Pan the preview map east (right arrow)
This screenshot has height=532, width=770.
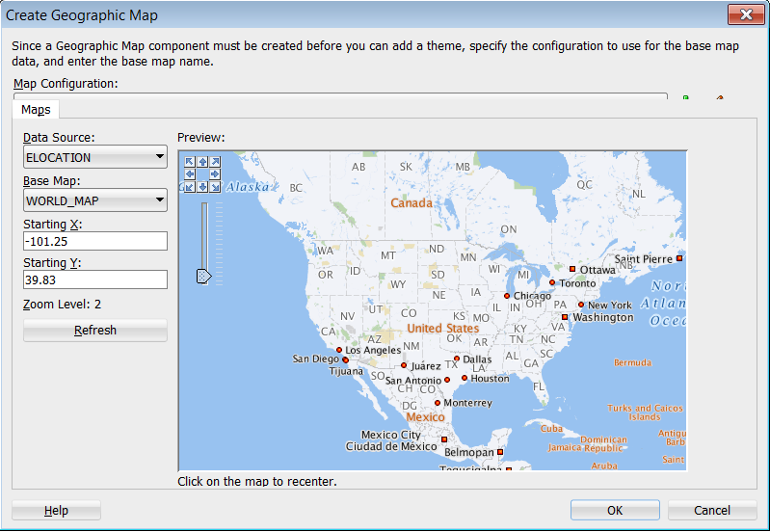pyautogui.click(x=215, y=174)
